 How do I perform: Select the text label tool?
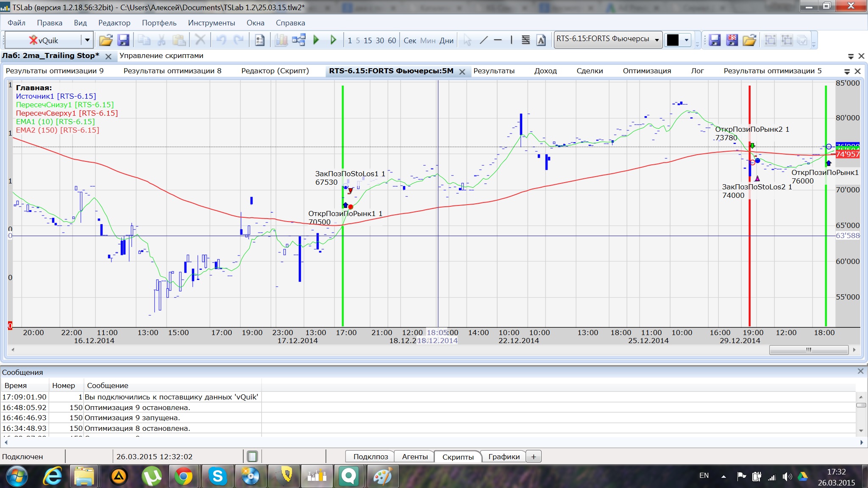tap(541, 40)
